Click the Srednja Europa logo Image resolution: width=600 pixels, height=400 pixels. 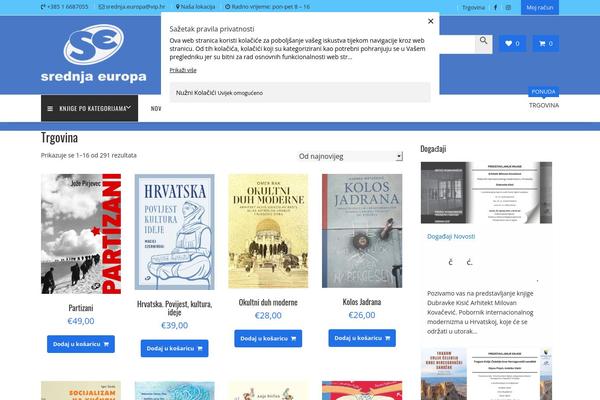point(94,53)
